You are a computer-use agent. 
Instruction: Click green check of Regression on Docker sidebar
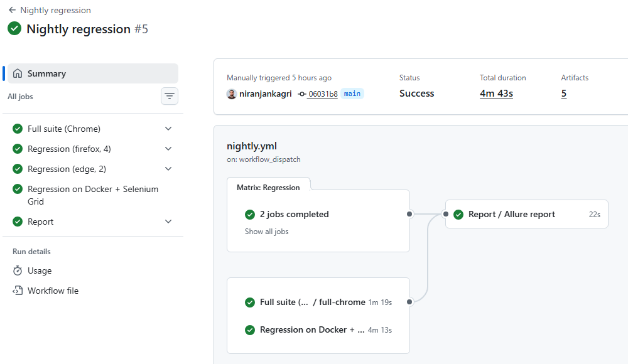[x=18, y=189]
